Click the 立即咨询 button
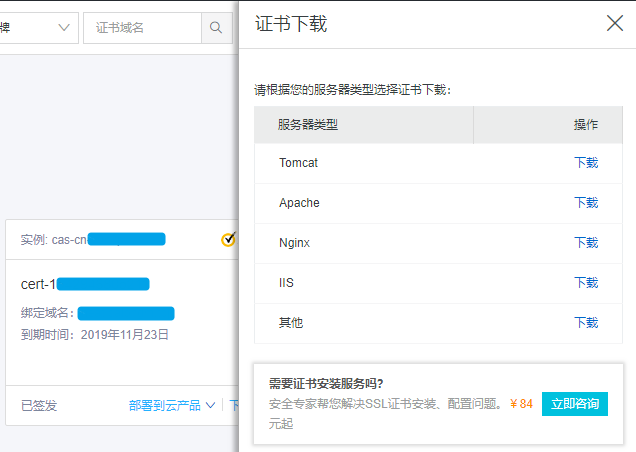This screenshot has height=452, width=636. (x=574, y=404)
